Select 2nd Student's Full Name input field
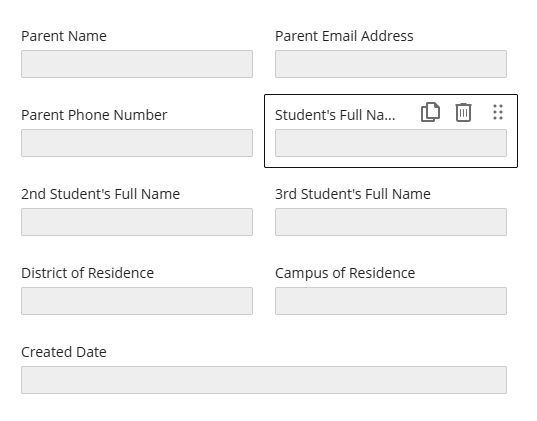 point(137,222)
